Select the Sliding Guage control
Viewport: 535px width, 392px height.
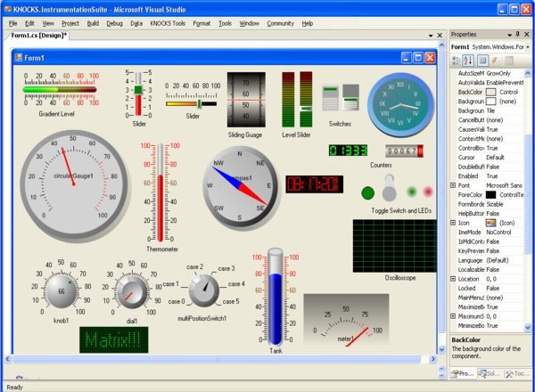(246, 100)
